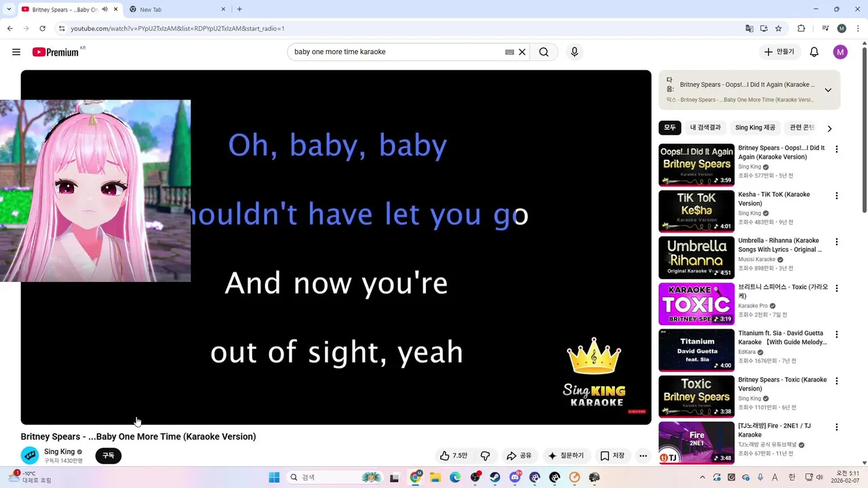Open Sing King channel avatar
Viewport: 868px width, 488px height.
[x=30, y=455]
